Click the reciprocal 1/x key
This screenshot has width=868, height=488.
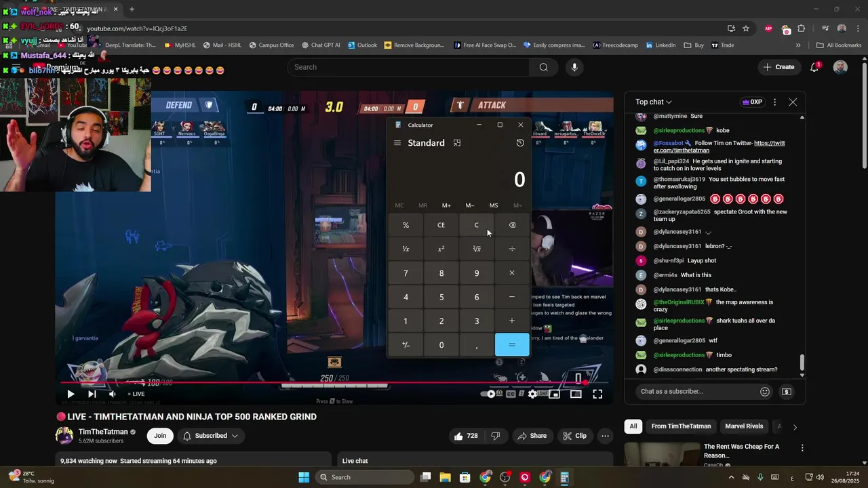pyautogui.click(x=406, y=249)
